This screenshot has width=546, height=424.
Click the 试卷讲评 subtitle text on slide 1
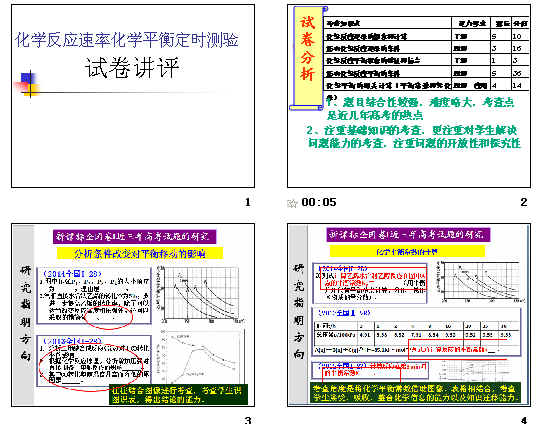pos(132,68)
